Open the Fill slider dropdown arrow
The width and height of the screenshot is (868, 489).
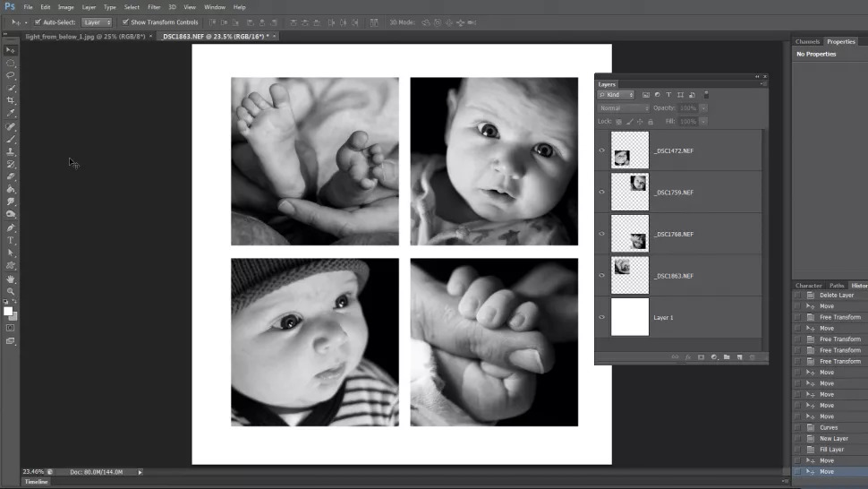[x=703, y=121]
